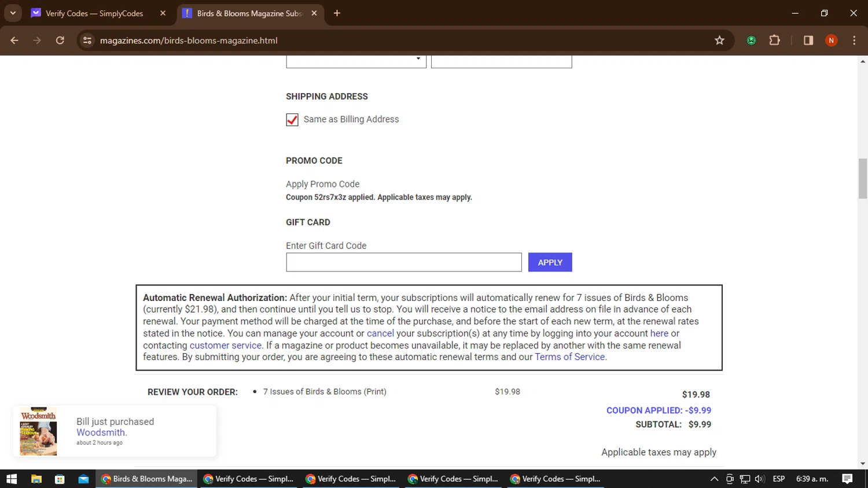868x488 pixels.
Task: Open the green extension icon in toolbar
Action: click(751, 41)
